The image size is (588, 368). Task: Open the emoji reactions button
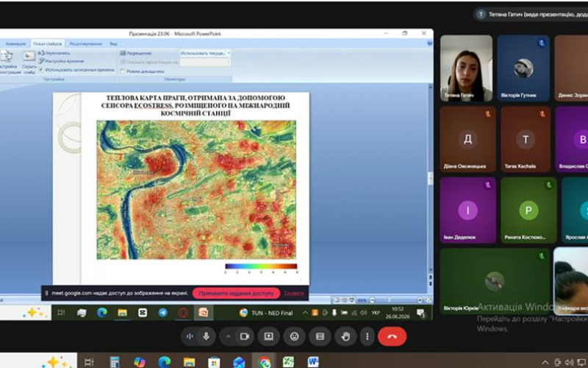pos(295,336)
